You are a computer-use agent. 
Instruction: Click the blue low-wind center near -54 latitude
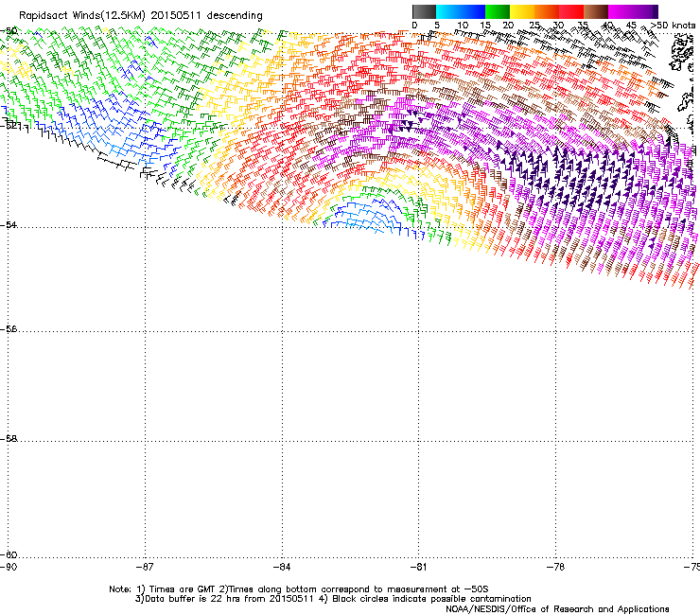364,216
